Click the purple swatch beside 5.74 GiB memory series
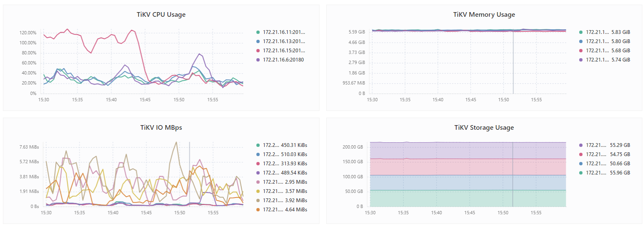 (581, 59)
